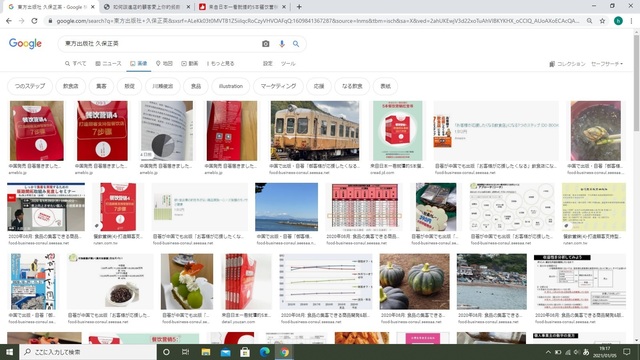Start voice search with microphone icon

[282, 44]
